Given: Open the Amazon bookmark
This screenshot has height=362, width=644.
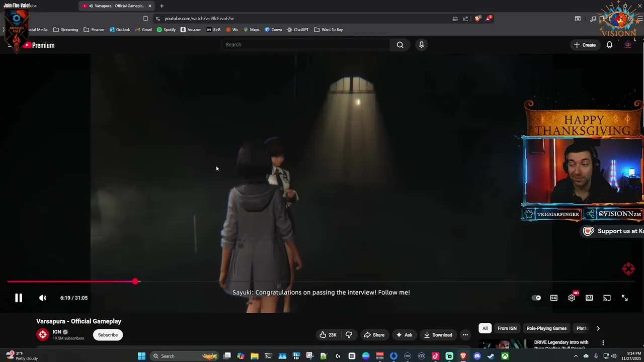Looking at the screenshot, I should [191, 30].
